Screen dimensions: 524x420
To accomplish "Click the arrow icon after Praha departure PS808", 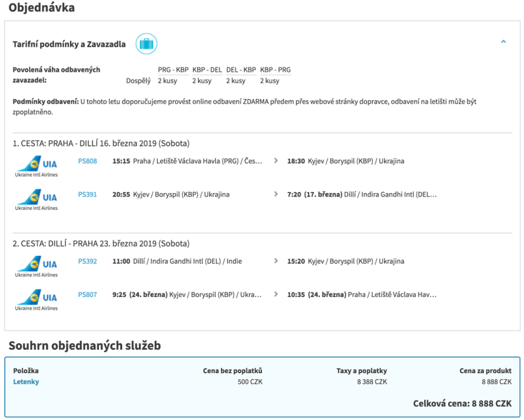I will [276, 161].
